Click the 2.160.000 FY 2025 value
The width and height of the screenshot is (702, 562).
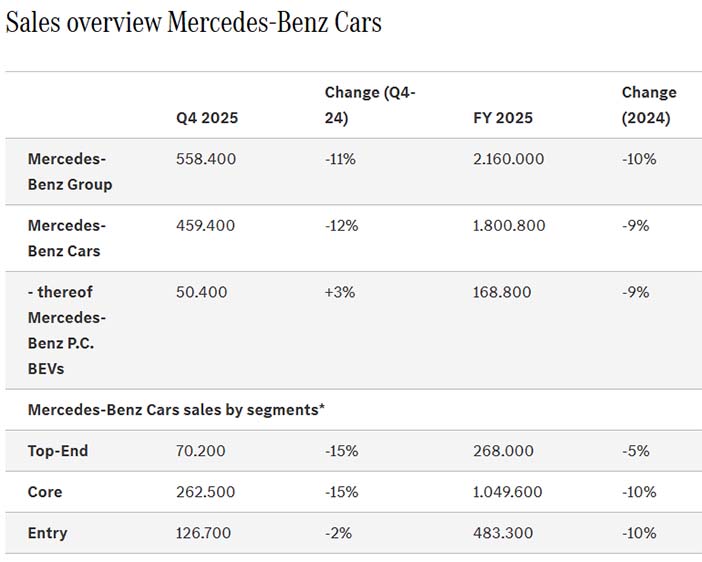(510, 159)
